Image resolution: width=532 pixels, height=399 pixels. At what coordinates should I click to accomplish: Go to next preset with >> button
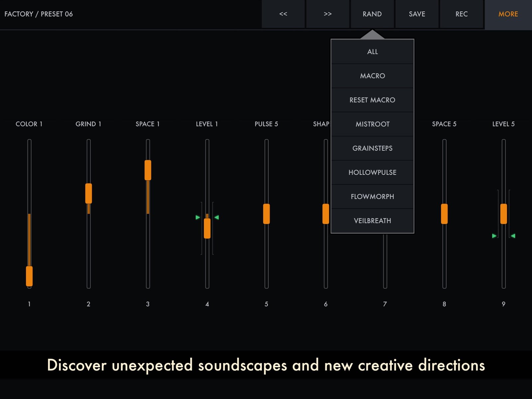[x=328, y=14]
